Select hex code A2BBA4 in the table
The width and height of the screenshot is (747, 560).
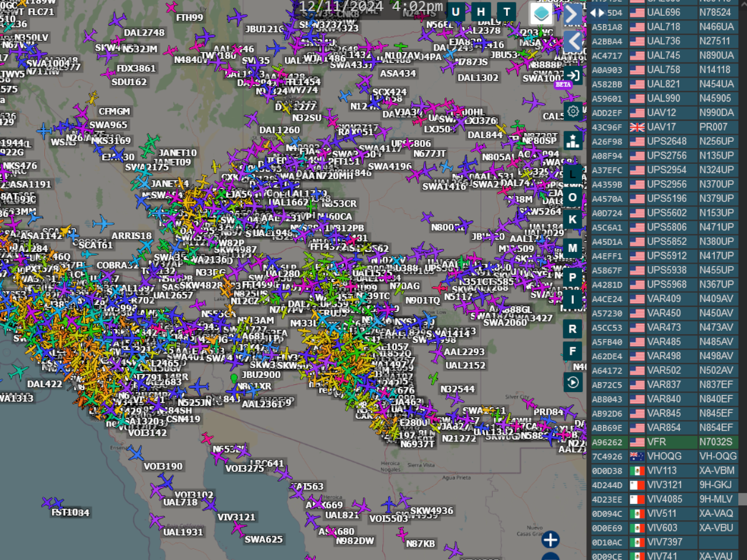coord(607,41)
